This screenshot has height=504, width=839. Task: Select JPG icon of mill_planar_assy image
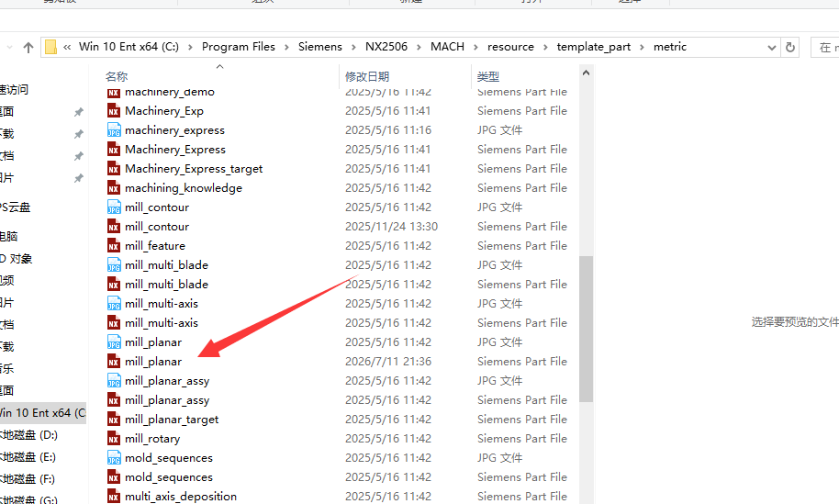click(114, 380)
